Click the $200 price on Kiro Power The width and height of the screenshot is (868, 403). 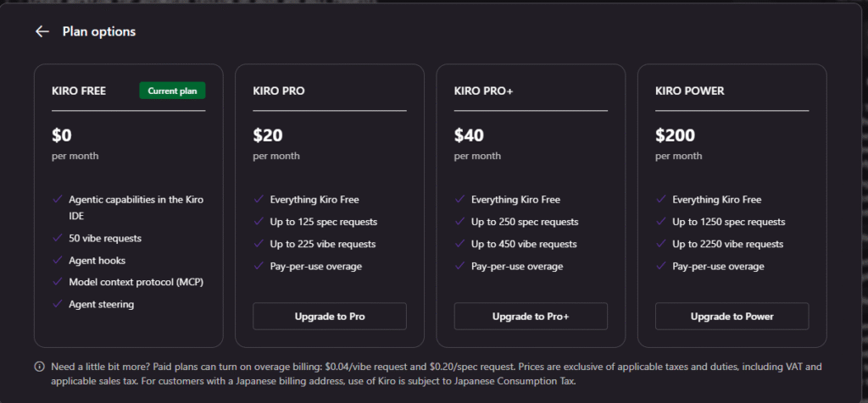(x=675, y=135)
